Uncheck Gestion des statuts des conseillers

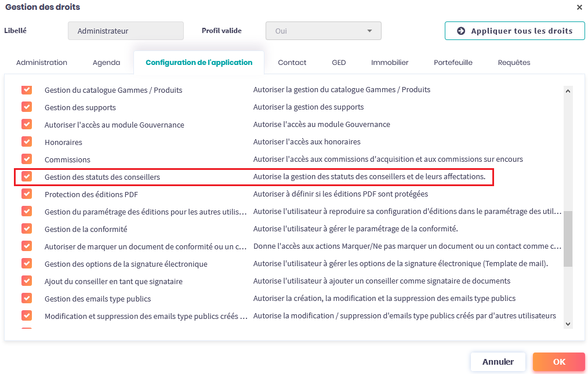click(x=27, y=176)
